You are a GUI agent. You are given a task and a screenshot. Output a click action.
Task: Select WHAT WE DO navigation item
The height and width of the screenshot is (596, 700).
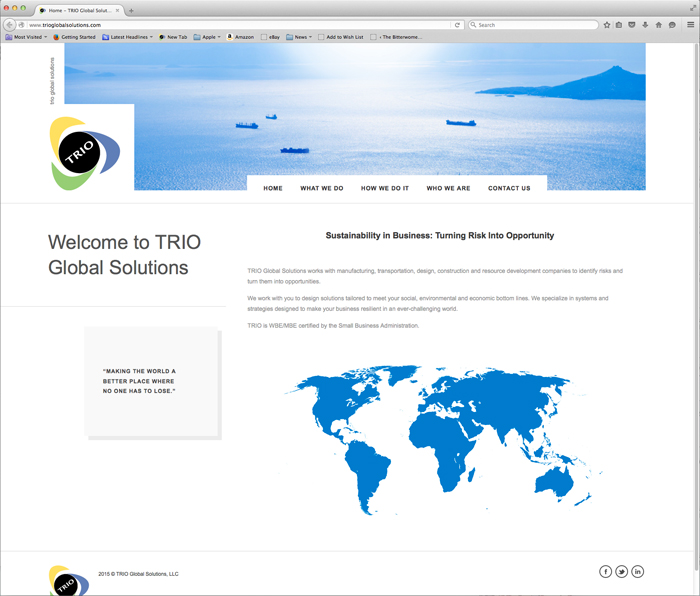tap(322, 188)
